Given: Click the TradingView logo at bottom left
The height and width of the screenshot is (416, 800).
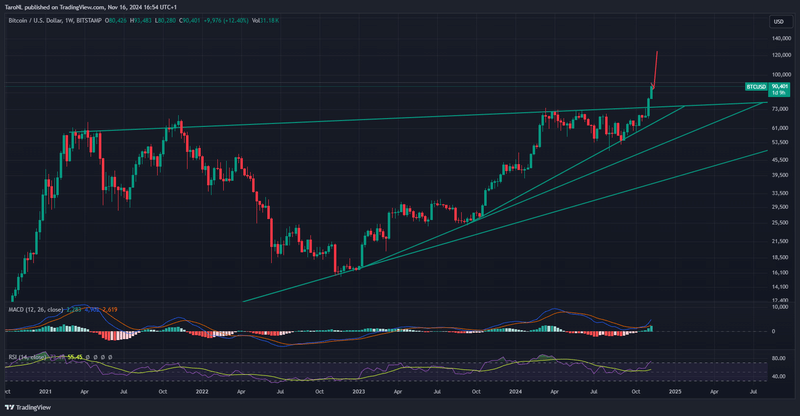Looking at the screenshot, I should pos(28,407).
